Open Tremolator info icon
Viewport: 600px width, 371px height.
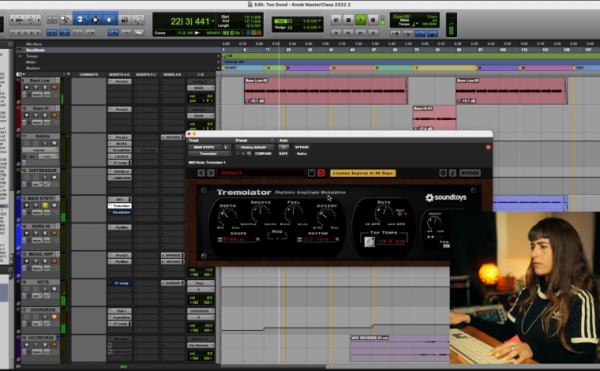tap(452, 173)
